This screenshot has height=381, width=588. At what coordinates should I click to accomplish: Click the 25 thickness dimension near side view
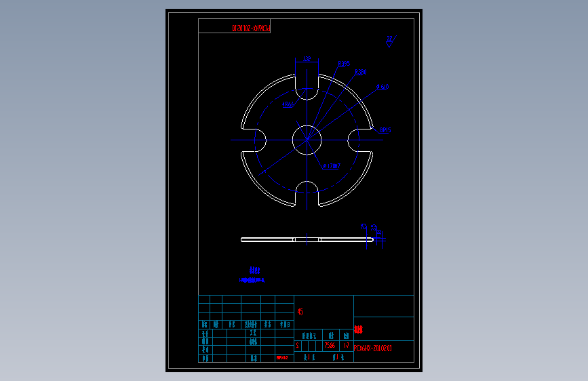click(x=363, y=226)
